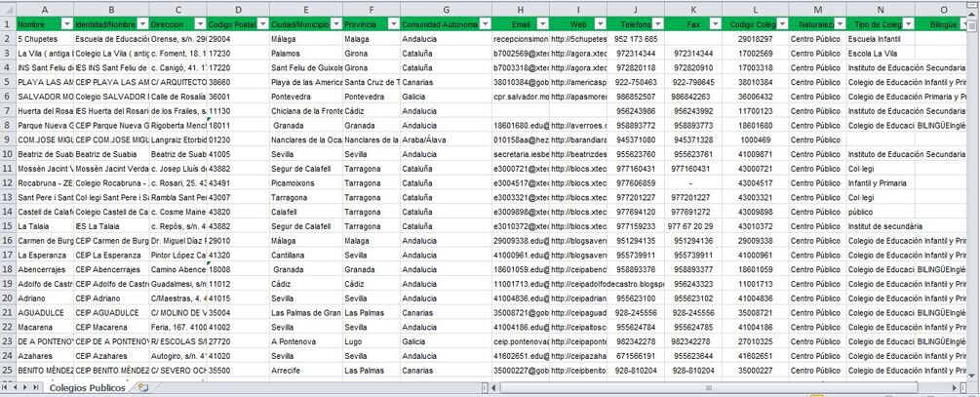Select column G header

pyautogui.click(x=446, y=10)
